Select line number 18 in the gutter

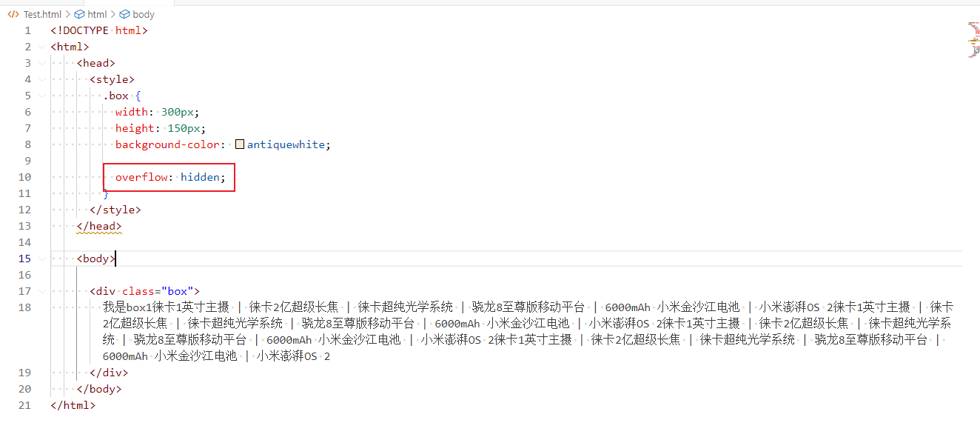[x=25, y=307]
